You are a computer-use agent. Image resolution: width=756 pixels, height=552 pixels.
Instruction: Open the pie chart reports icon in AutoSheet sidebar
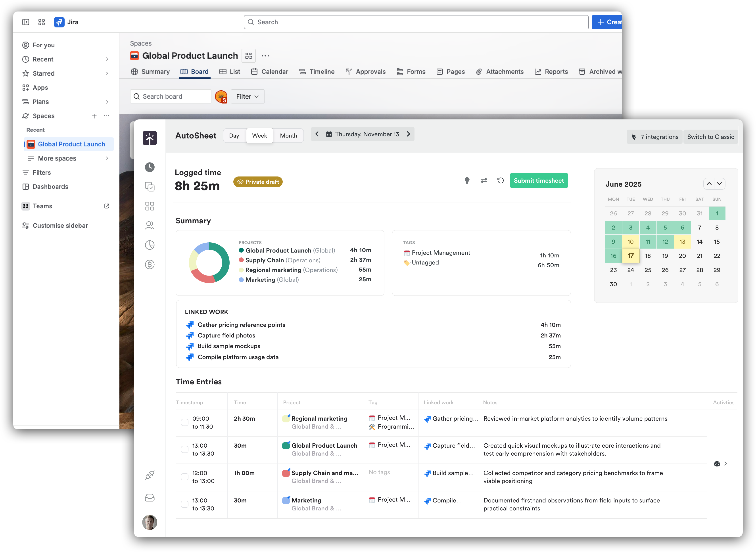point(150,245)
